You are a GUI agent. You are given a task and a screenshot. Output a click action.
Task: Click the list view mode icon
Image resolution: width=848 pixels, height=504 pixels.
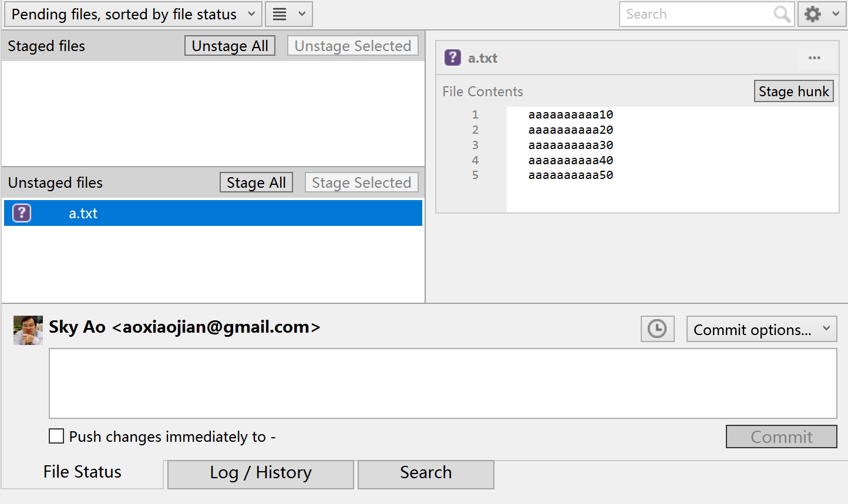click(x=280, y=14)
